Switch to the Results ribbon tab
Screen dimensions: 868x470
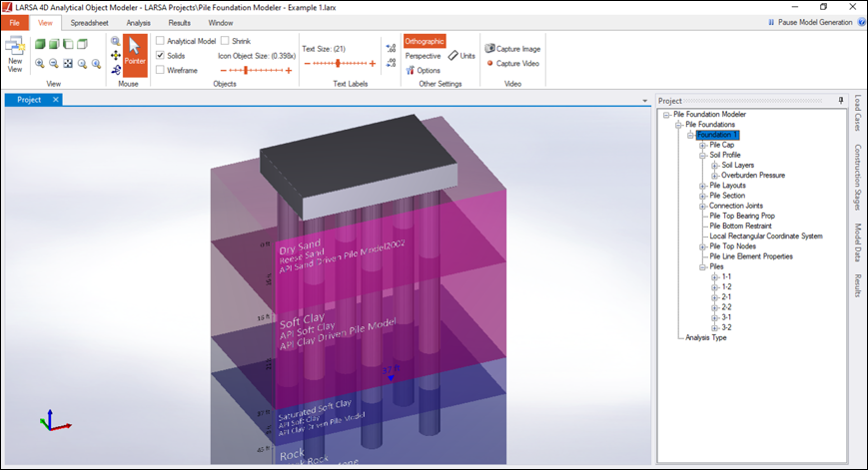[180, 23]
